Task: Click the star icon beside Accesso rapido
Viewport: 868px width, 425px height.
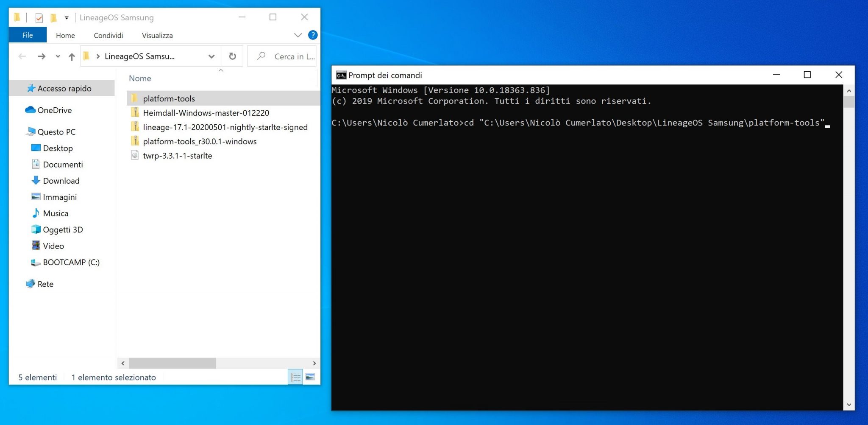Action: (31, 88)
